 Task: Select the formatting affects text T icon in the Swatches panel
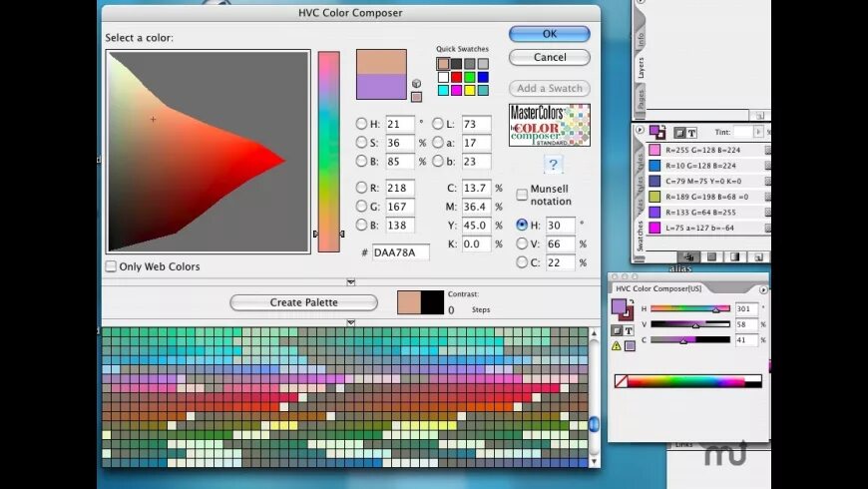(691, 133)
